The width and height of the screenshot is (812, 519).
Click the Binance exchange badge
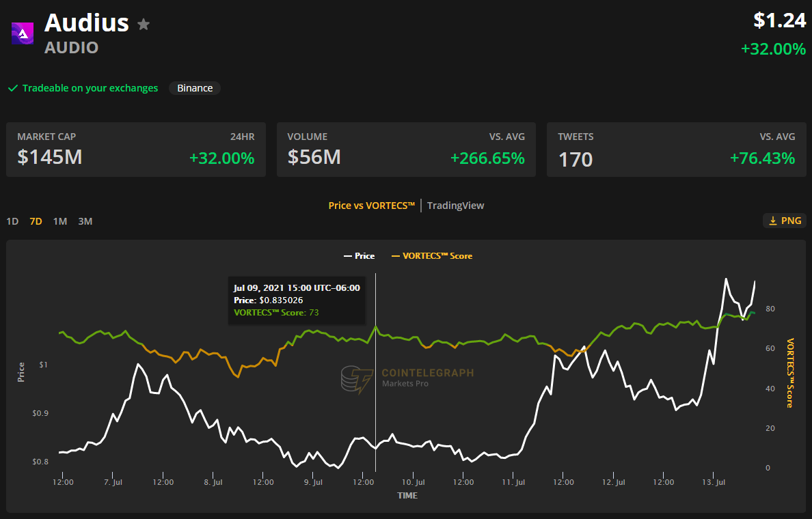click(195, 88)
